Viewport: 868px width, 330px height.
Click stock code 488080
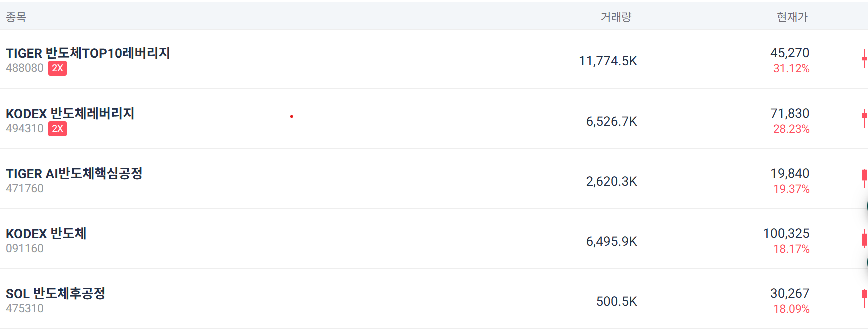tap(25, 69)
